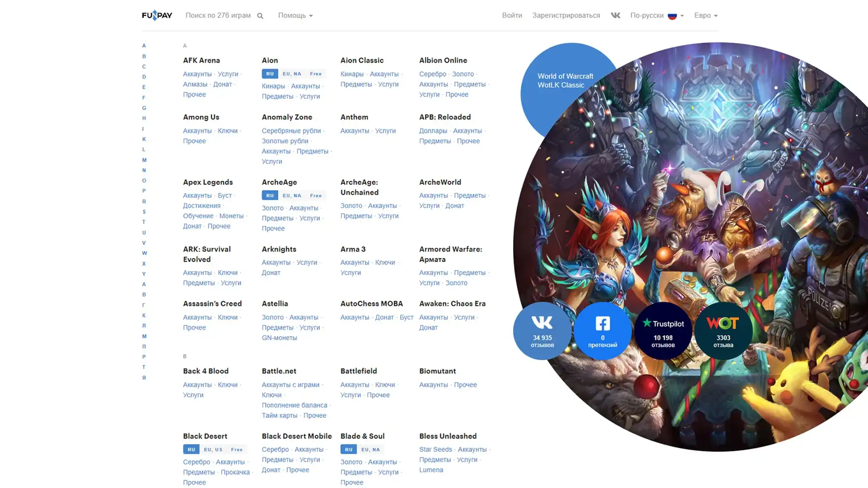
Task: Open Алмазы under AFK Arena
Action: tap(195, 84)
